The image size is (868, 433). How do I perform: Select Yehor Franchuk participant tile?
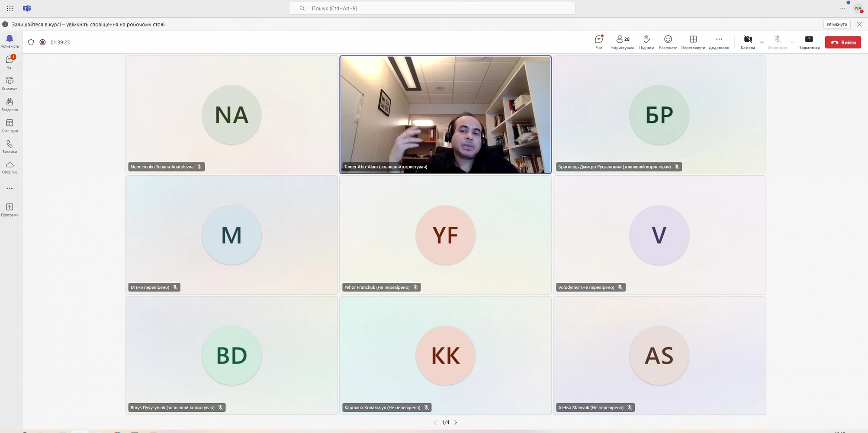pos(445,235)
